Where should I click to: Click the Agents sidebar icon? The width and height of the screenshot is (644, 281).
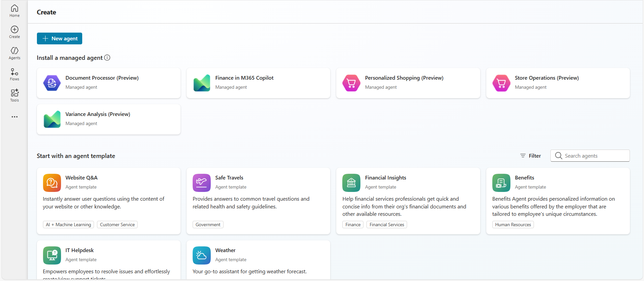pos(14,53)
